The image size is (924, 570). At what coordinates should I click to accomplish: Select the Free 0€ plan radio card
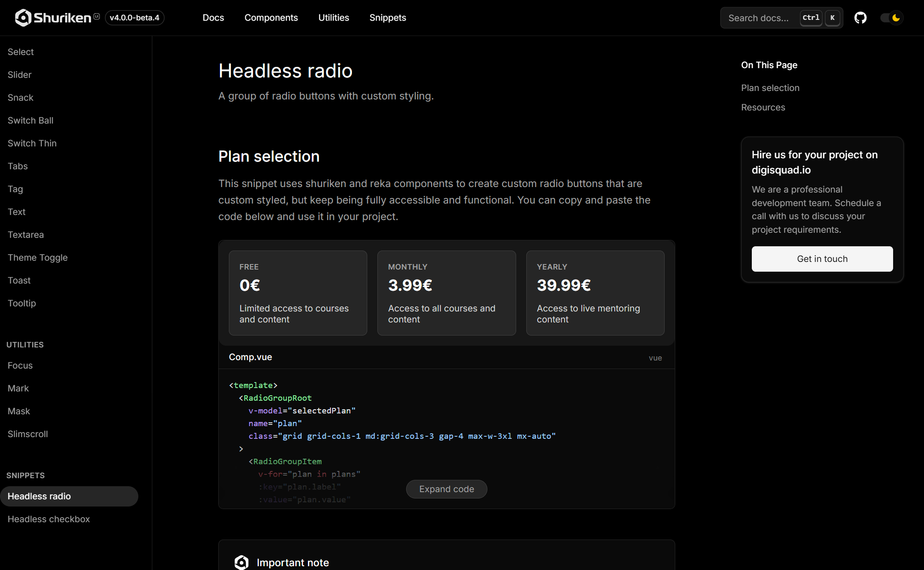pos(298,293)
